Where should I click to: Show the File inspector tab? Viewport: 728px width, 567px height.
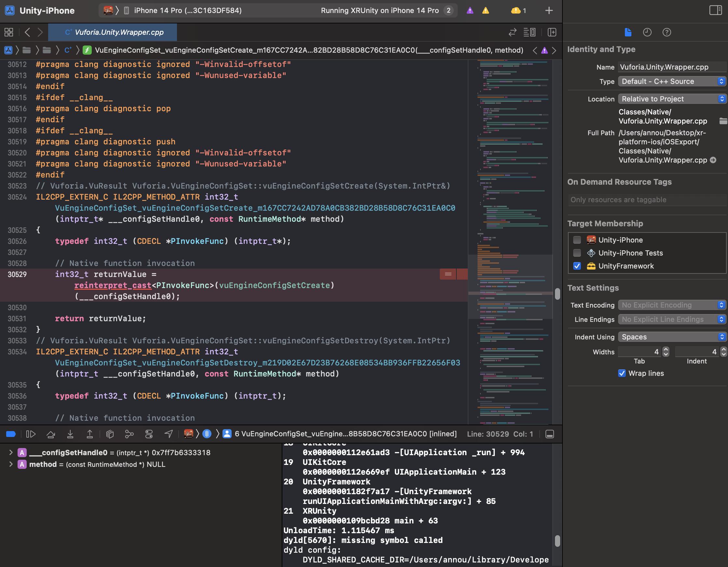pos(628,32)
